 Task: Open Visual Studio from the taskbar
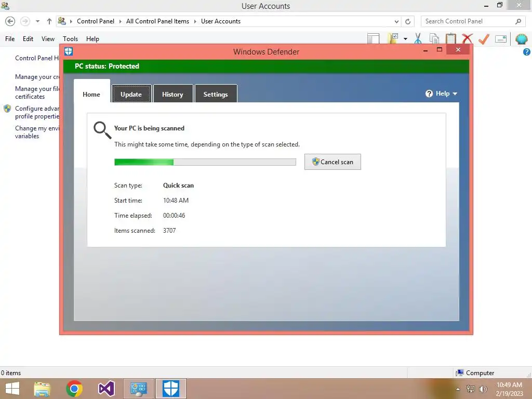coord(107,389)
